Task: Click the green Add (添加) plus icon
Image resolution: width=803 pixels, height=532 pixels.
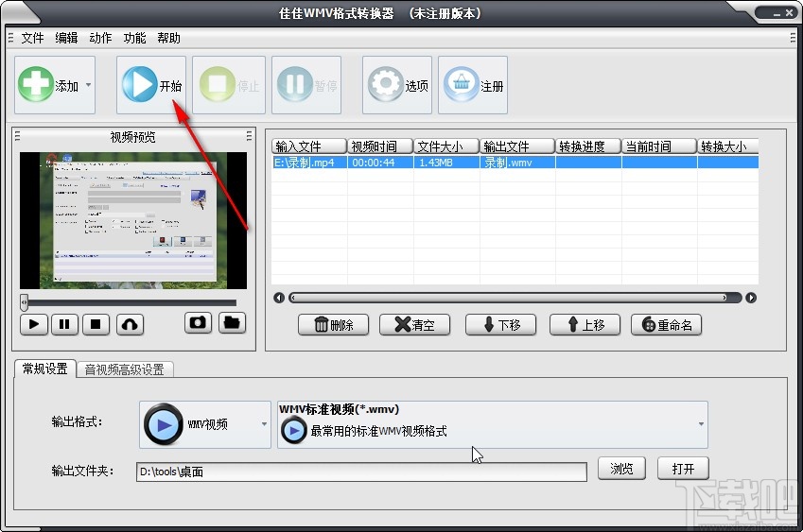Action: pyautogui.click(x=35, y=84)
